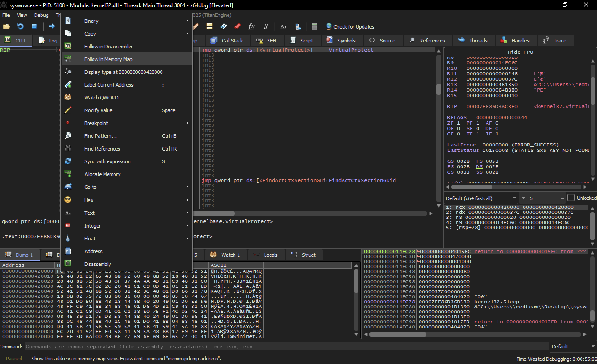Click the Variables hash toolbar icon
Image resolution: width=597 pixels, height=364 pixels.
coord(266,26)
